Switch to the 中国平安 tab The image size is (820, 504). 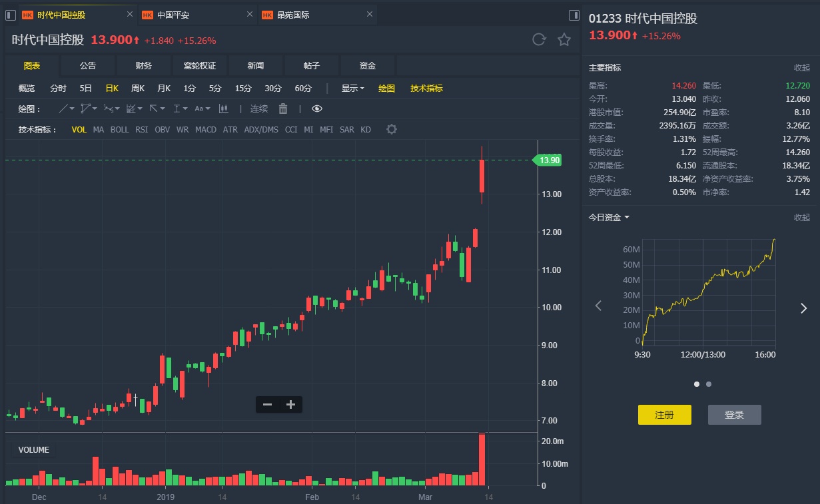point(197,15)
